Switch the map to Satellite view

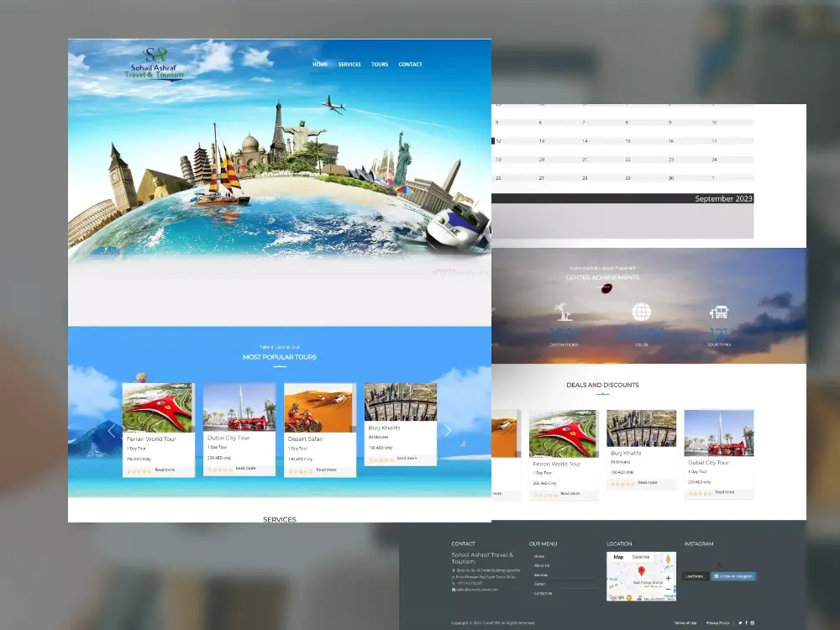pos(641,557)
